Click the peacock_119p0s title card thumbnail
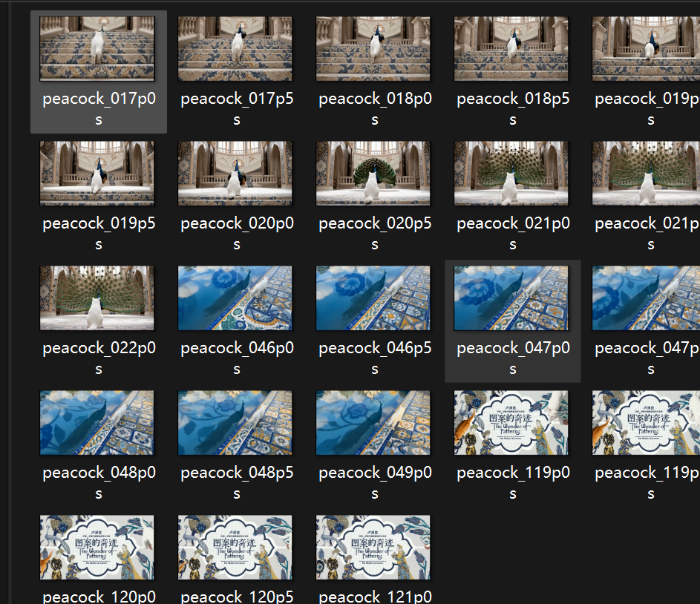This screenshot has height=604, width=700. pyautogui.click(x=511, y=423)
